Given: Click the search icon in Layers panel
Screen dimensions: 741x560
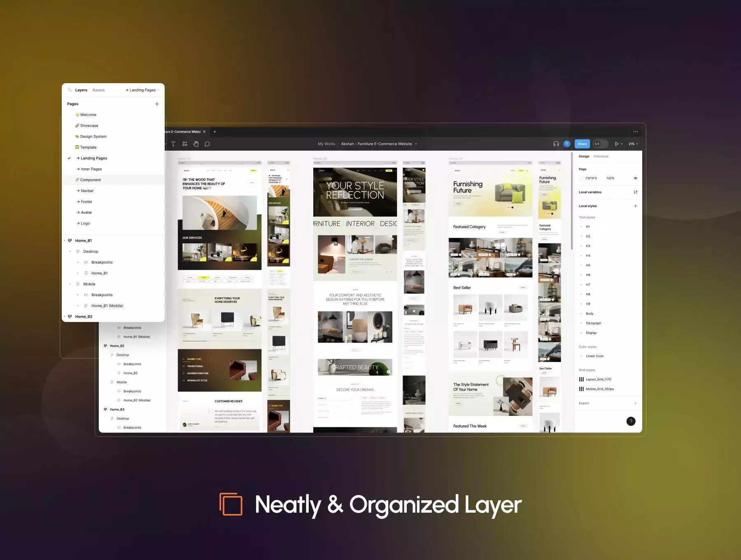Looking at the screenshot, I should (70, 90).
